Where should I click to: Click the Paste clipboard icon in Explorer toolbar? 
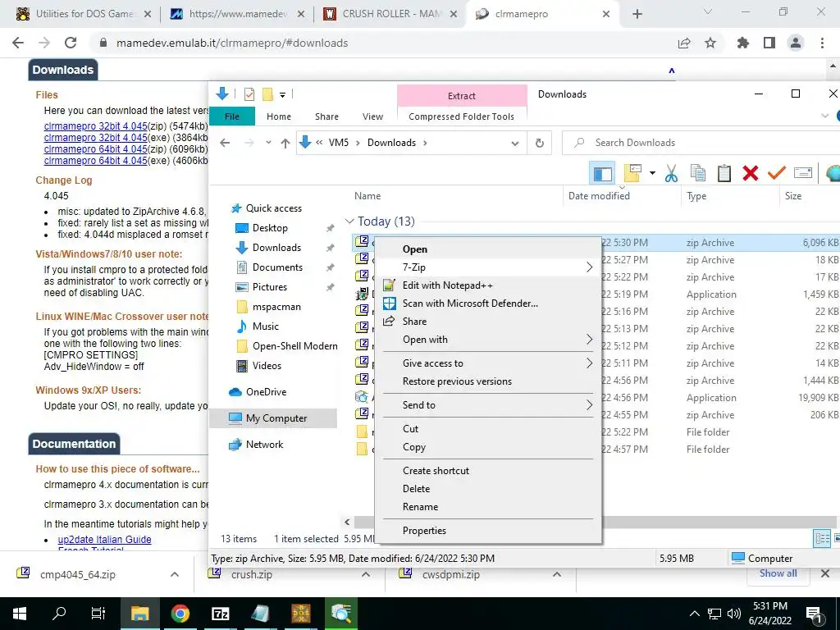coord(724,173)
